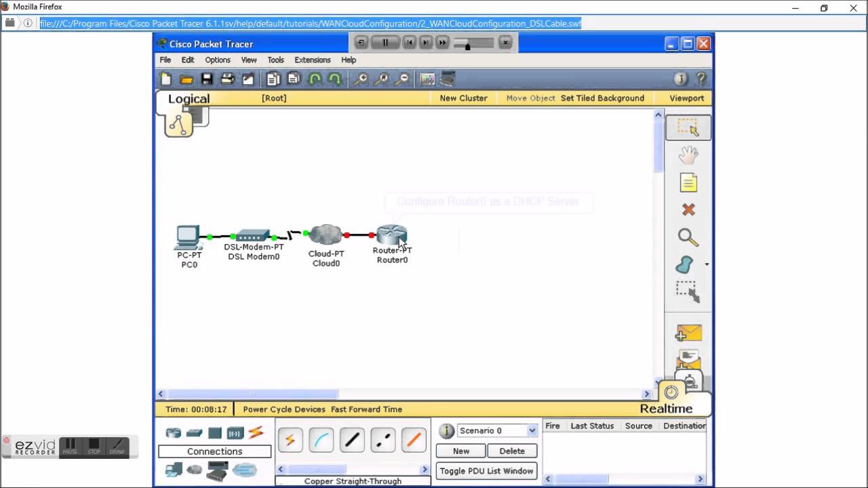Click the Open folder icon
868x488 pixels.
[186, 79]
